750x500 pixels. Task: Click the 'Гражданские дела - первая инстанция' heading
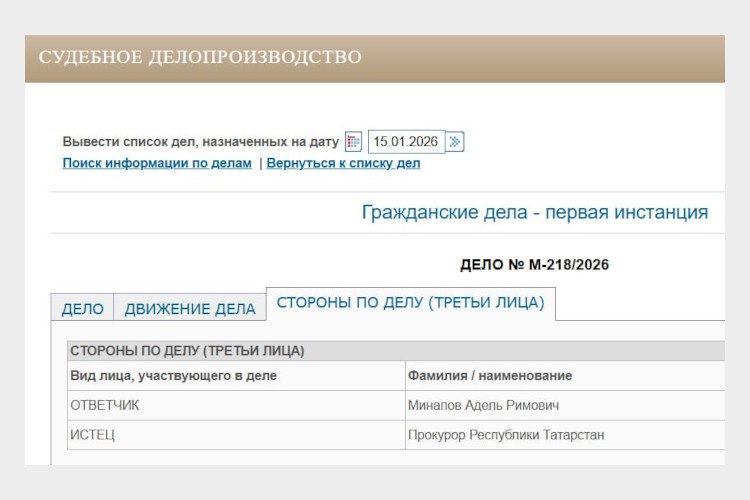pos(534,212)
